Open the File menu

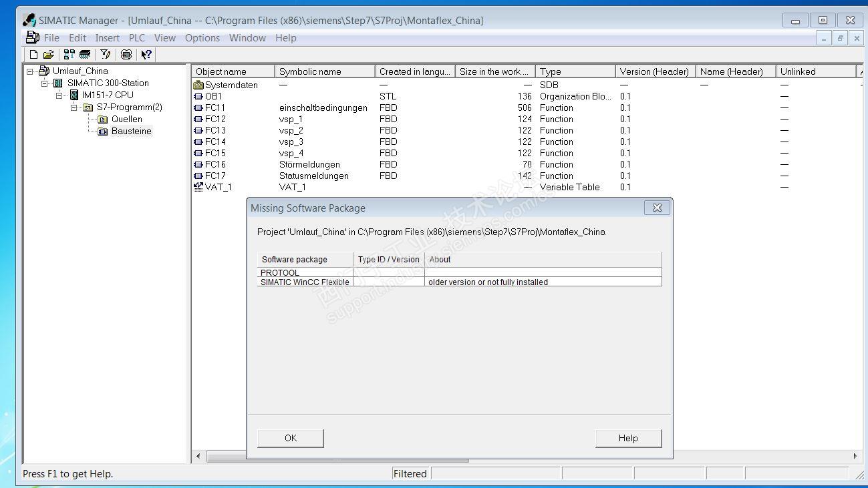coord(51,38)
